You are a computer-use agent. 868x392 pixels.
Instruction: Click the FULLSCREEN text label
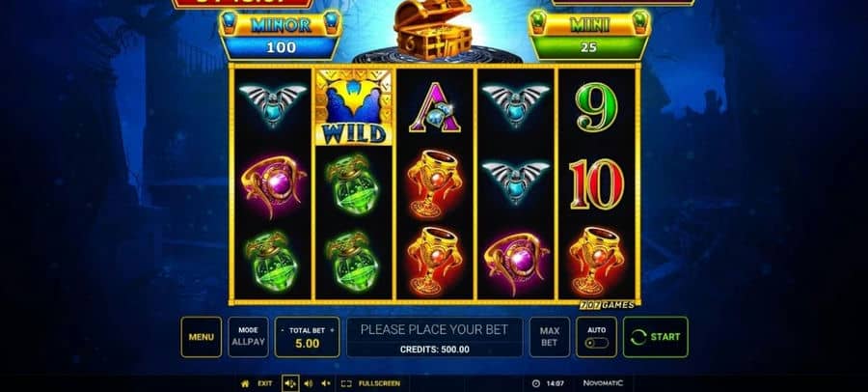pos(379,383)
